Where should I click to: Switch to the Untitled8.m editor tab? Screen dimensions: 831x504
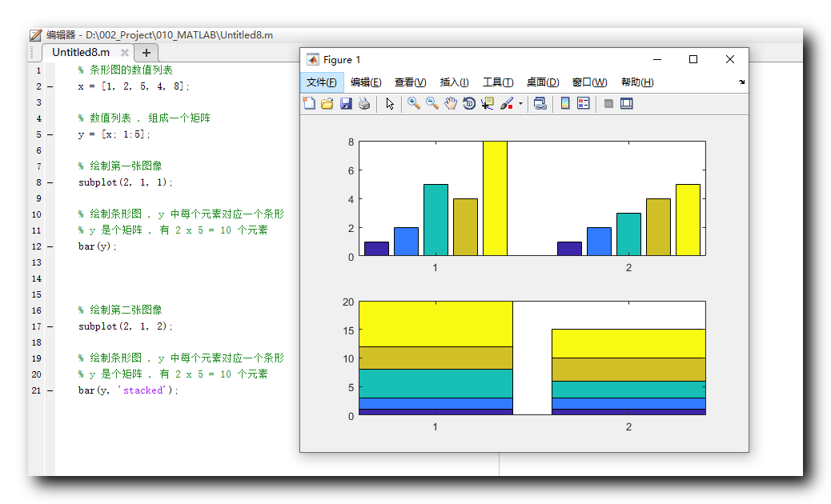click(x=81, y=53)
